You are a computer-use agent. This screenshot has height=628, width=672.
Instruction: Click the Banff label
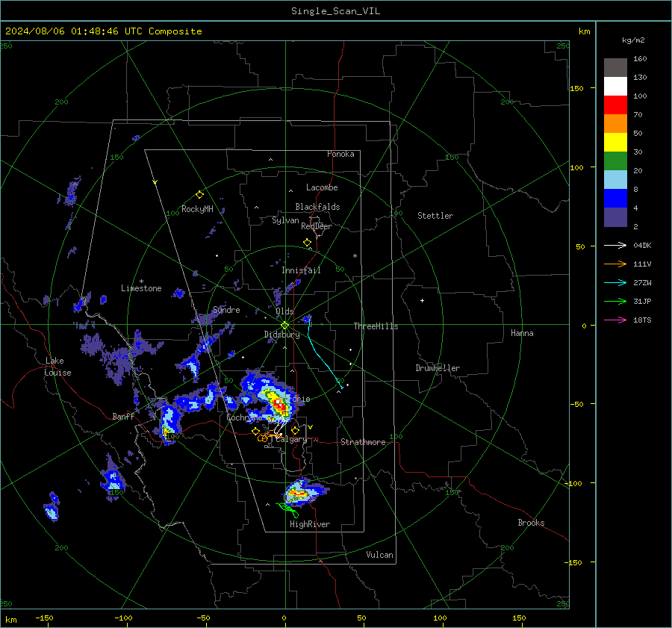123,417
